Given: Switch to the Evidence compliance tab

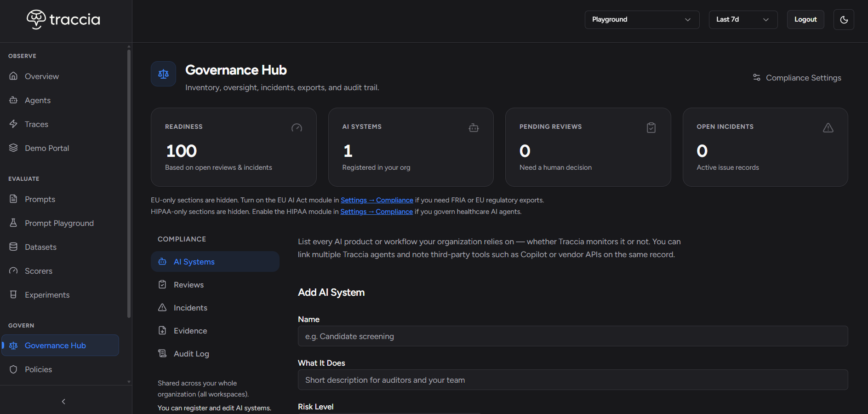Looking at the screenshot, I should click(x=215, y=330).
